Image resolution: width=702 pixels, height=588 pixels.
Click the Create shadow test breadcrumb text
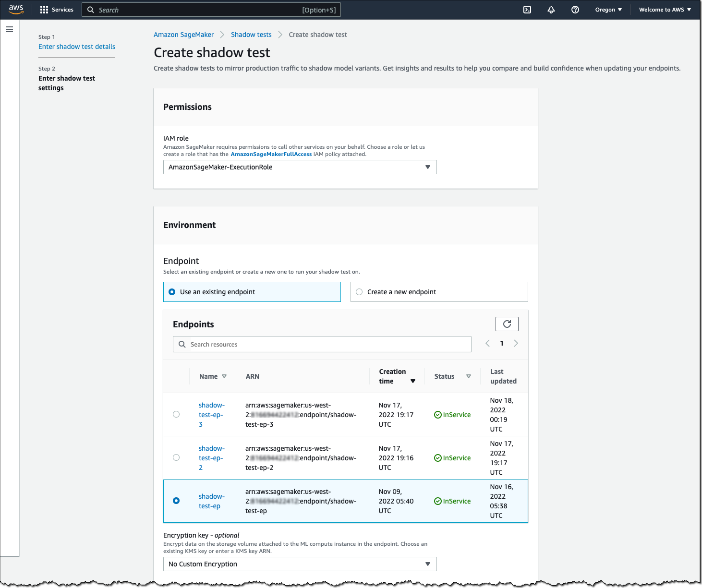318,35
